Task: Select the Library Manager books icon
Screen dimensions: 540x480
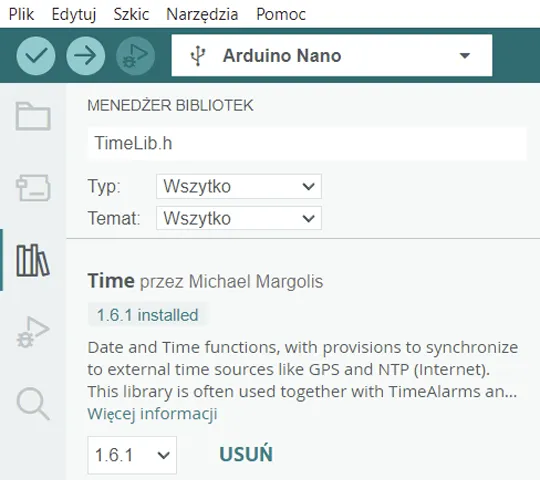Action: (33, 260)
